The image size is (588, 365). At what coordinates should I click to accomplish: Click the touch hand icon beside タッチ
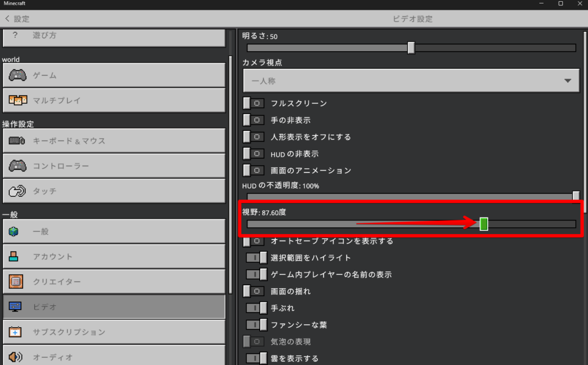point(17,191)
